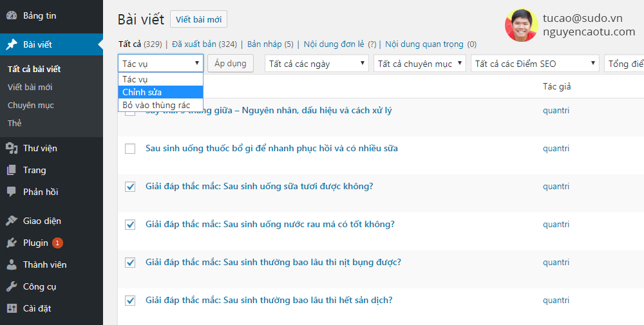Open post "Sau sinh thường bao lâu thì nịt bụng được?"
Viewport: 644px width, 325px height.
click(273, 262)
